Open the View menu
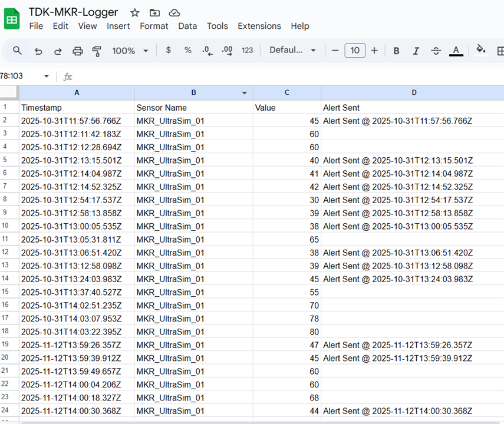Viewport: 504px width, 424px height. 87,26
